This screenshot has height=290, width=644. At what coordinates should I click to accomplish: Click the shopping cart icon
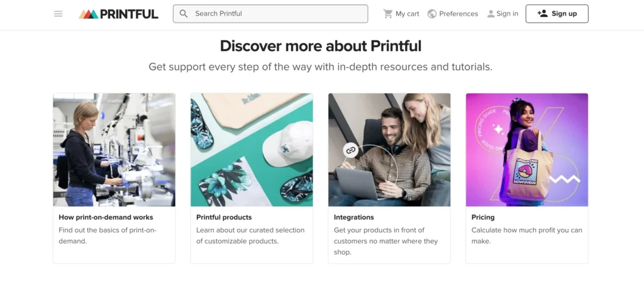coord(388,14)
